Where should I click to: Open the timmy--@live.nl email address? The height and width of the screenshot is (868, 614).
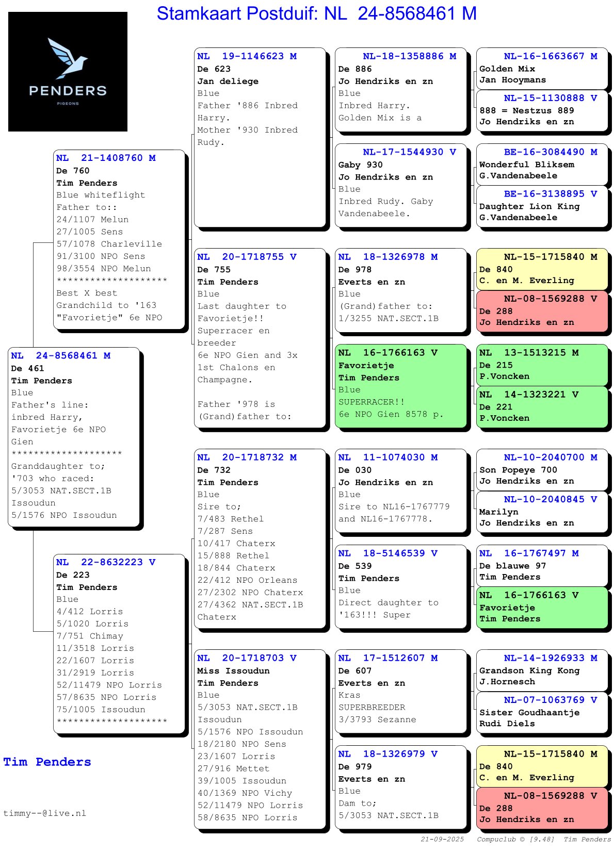pyautogui.click(x=45, y=813)
